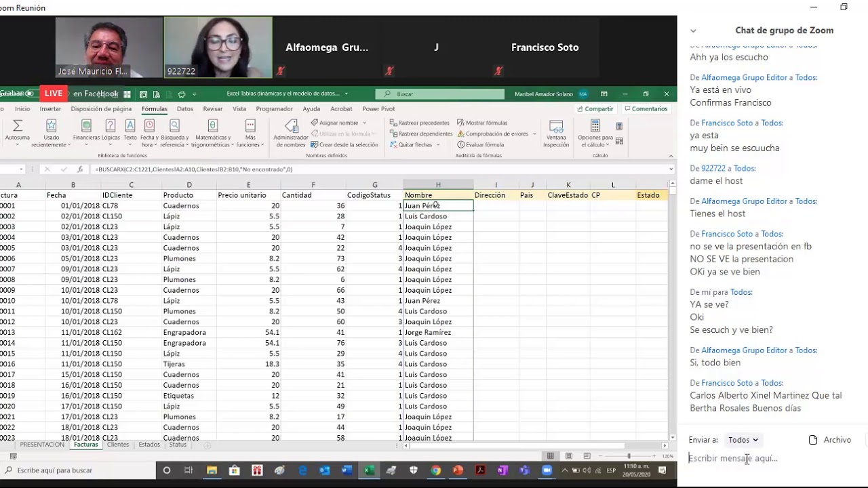Click Mostrar fórmulas

[x=482, y=123]
